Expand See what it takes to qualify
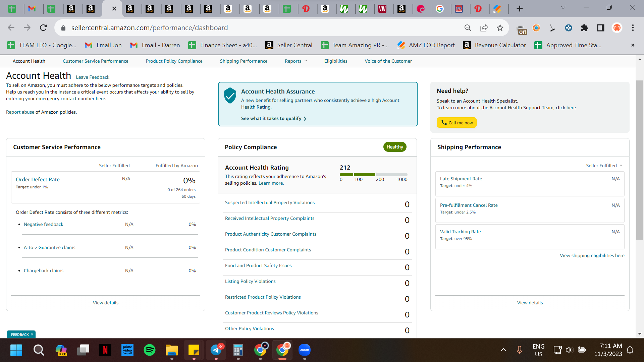Screen dimensions: 644x362 tap(274, 118)
